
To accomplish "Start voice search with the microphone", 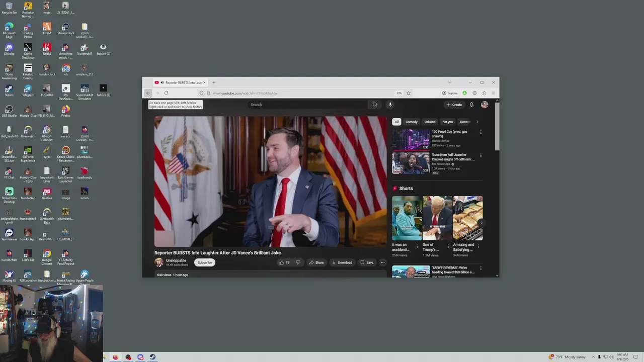I will (x=390, y=105).
